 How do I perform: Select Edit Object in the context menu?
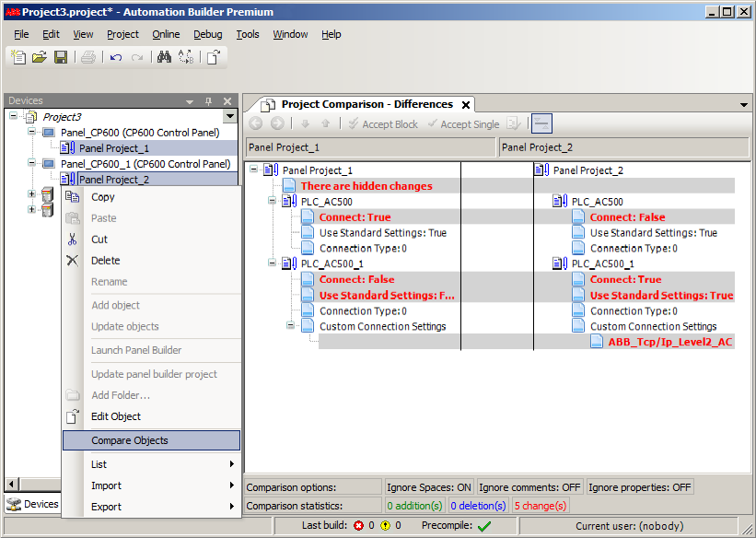coord(152,416)
